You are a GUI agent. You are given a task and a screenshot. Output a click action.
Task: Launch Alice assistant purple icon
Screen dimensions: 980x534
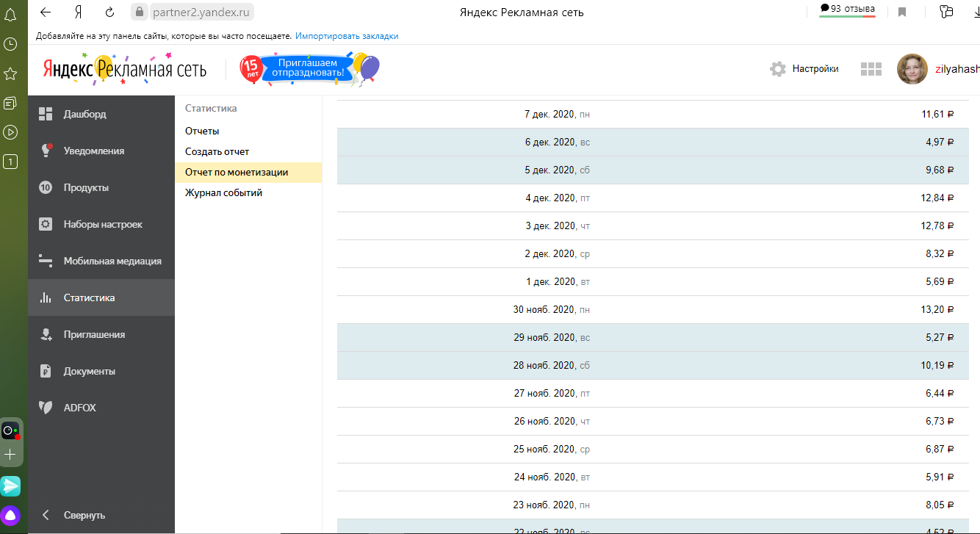10,514
